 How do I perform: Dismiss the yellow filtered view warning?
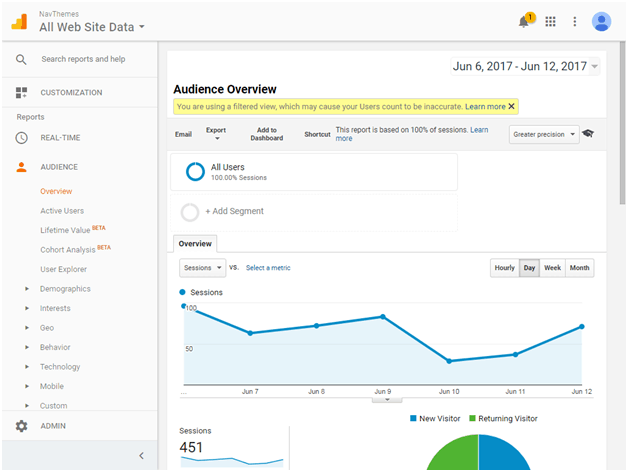pyautogui.click(x=511, y=107)
